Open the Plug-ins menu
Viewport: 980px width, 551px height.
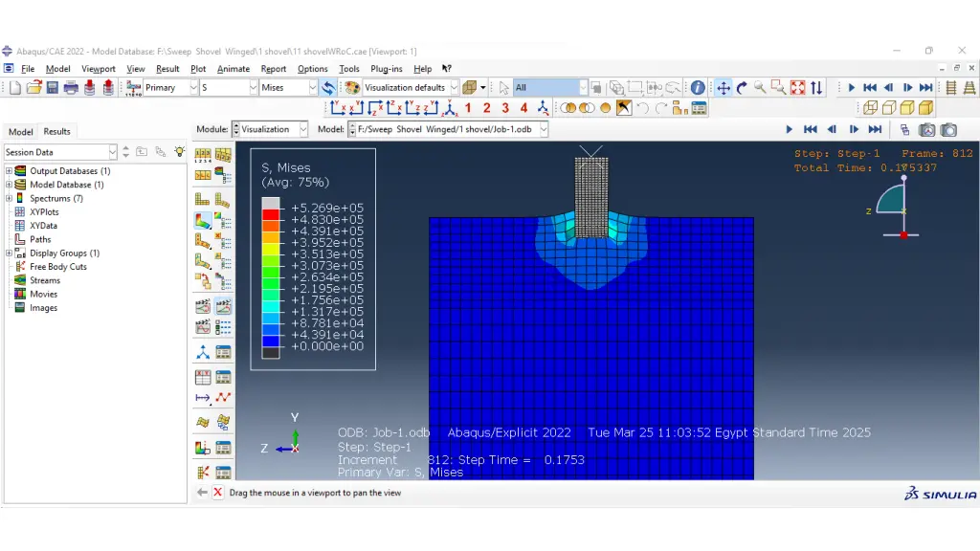(387, 69)
